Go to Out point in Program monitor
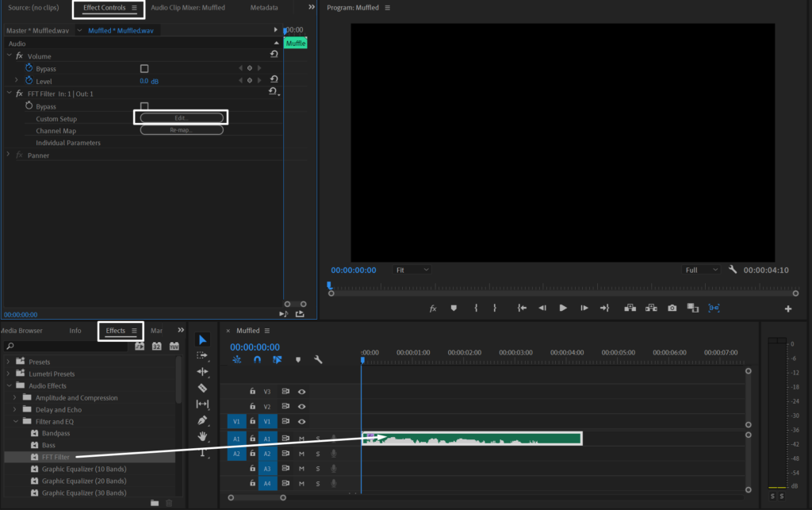The width and height of the screenshot is (812, 510). tap(604, 308)
